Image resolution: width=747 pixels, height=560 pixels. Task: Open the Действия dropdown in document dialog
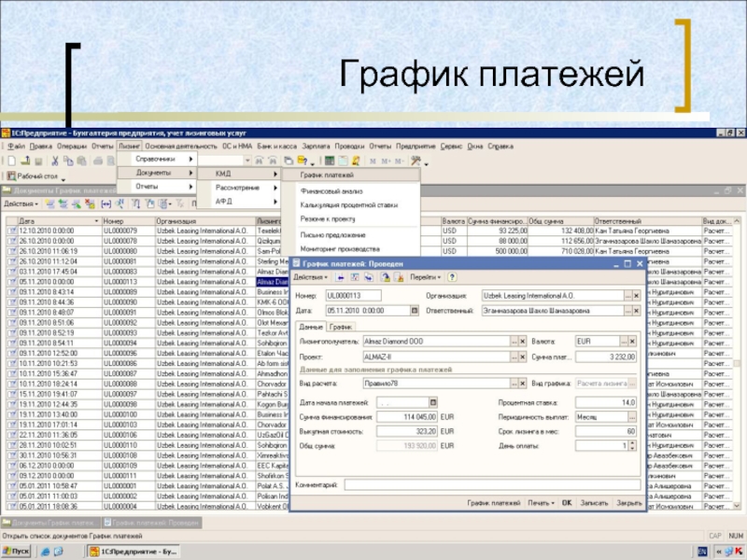310,277
